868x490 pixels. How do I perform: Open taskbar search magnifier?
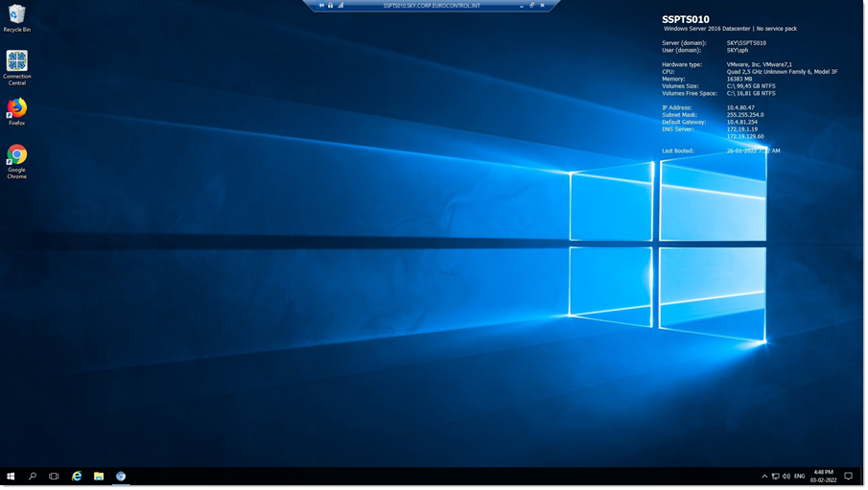(33, 476)
